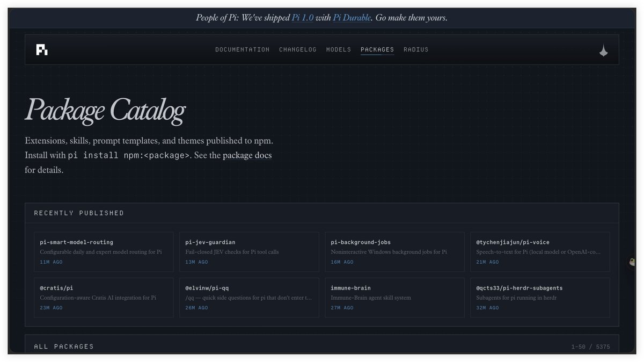Screen dimensions: 644x362
Task: Click the "ALL PACKAGES" section heading
Action: [64, 346]
